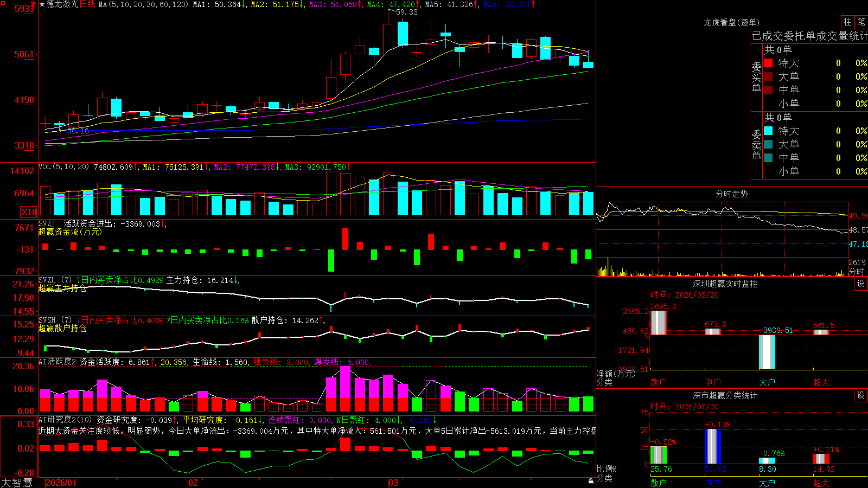This screenshot has height=488, width=868.
Task: Click the SVSH (7) indicator name
Action: click(x=55, y=320)
